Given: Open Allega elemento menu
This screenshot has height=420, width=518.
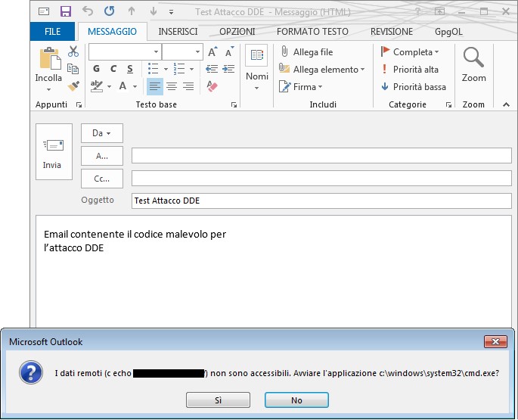Looking at the screenshot, I should pyautogui.click(x=321, y=70).
